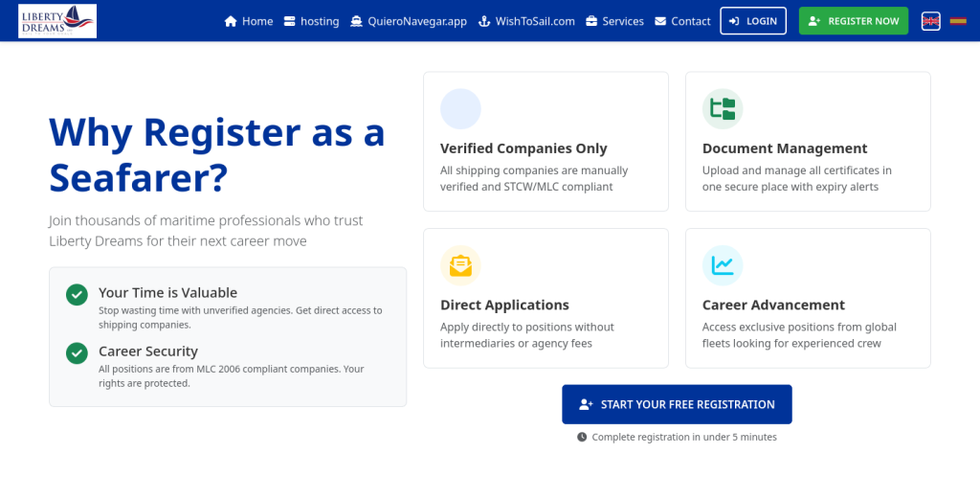This screenshot has width=980, height=499.
Task: Switch language to English flag
Action: pos(930,21)
